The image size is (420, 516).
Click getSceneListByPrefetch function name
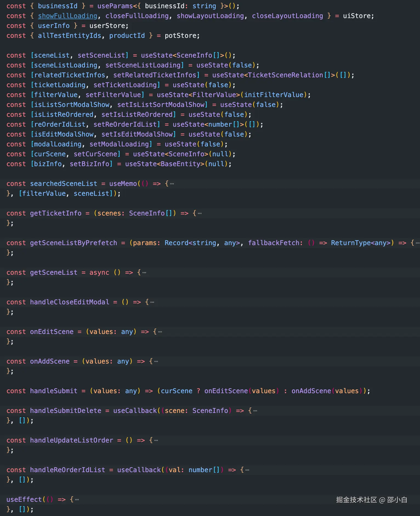[73, 243]
